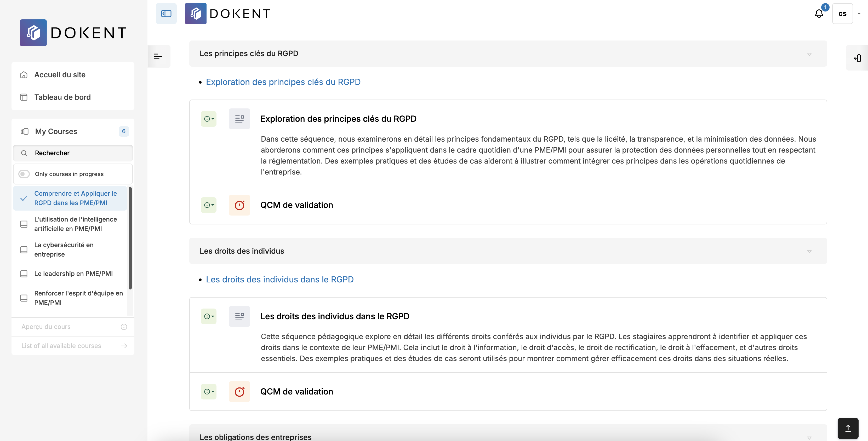Open the cs user avatar menu
Image resolution: width=868 pixels, height=441 pixels.
click(x=842, y=14)
